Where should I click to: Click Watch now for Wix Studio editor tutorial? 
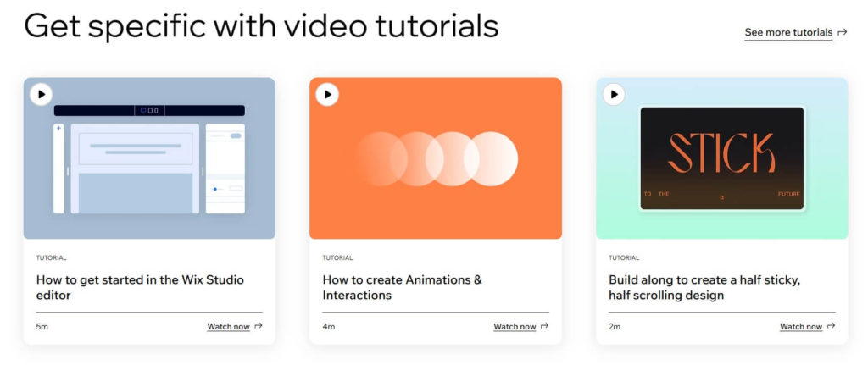point(228,327)
